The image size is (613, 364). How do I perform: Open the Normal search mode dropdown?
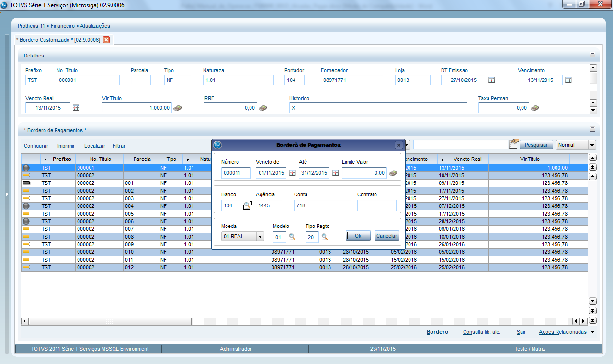click(592, 145)
